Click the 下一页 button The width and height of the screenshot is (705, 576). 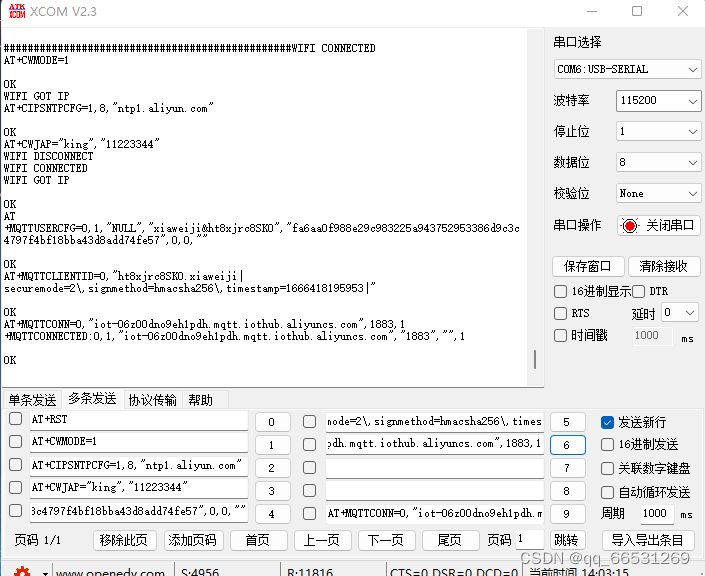(x=386, y=540)
